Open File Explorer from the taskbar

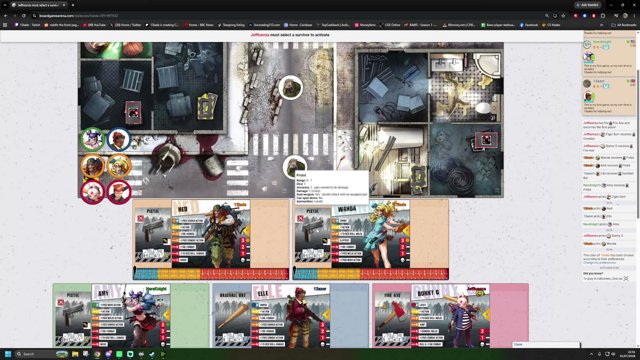pos(75,354)
